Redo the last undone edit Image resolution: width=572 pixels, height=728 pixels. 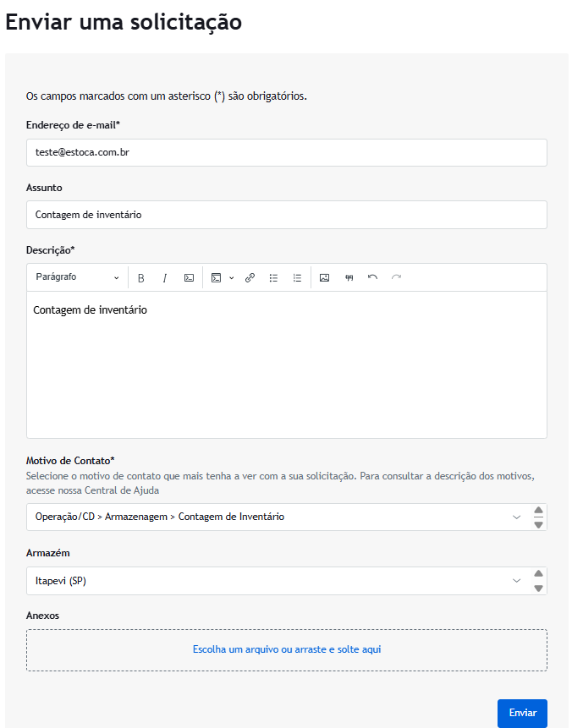click(396, 277)
